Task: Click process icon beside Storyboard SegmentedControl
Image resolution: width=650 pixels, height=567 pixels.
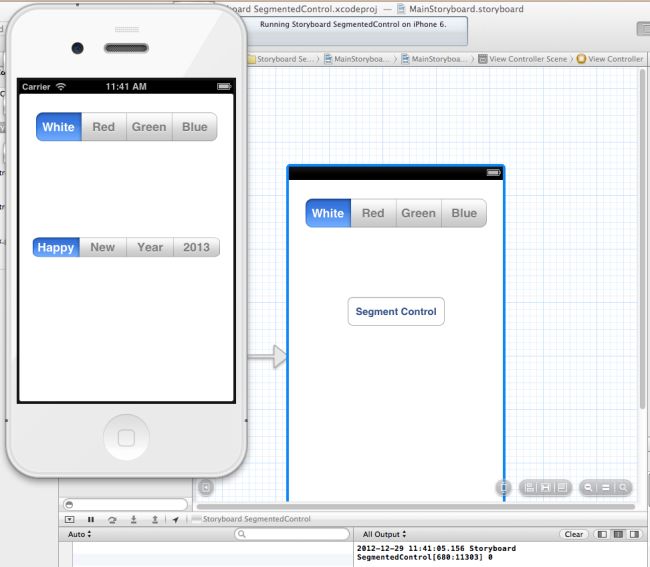Action: (x=196, y=519)
